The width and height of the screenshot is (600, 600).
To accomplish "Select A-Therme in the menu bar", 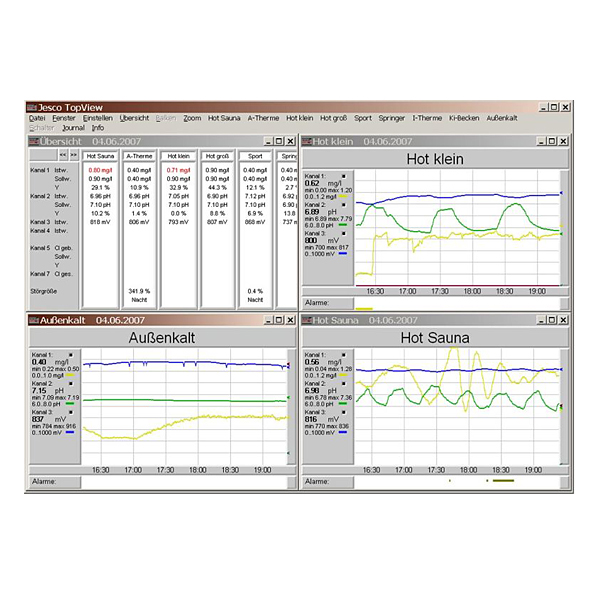I will (263, 118).
